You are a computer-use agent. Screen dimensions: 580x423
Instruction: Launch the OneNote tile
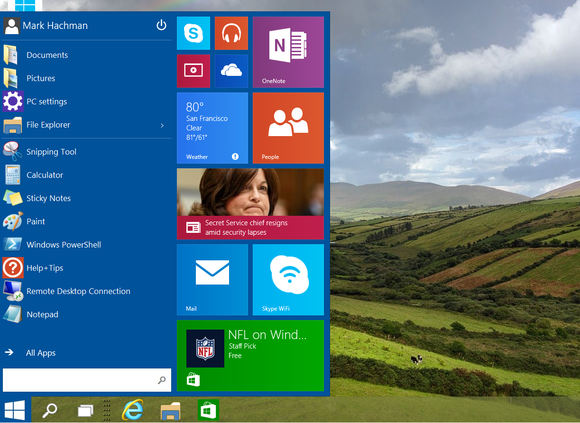[x=288, y=52]
